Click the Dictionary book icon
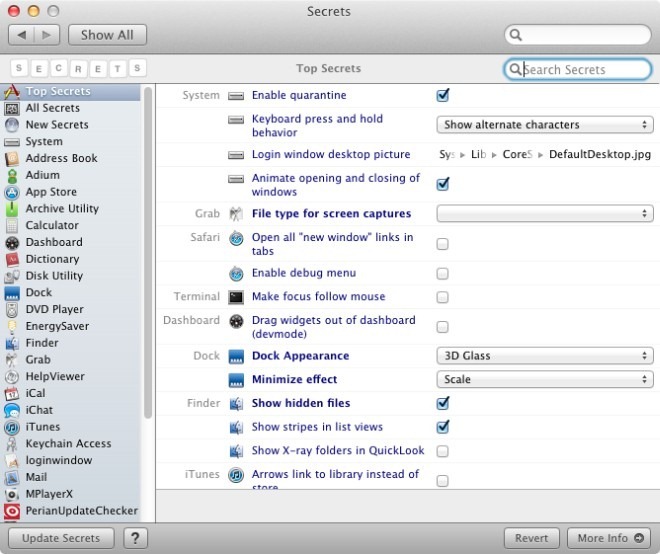660x554 pixels. click(x=12, y=259)
